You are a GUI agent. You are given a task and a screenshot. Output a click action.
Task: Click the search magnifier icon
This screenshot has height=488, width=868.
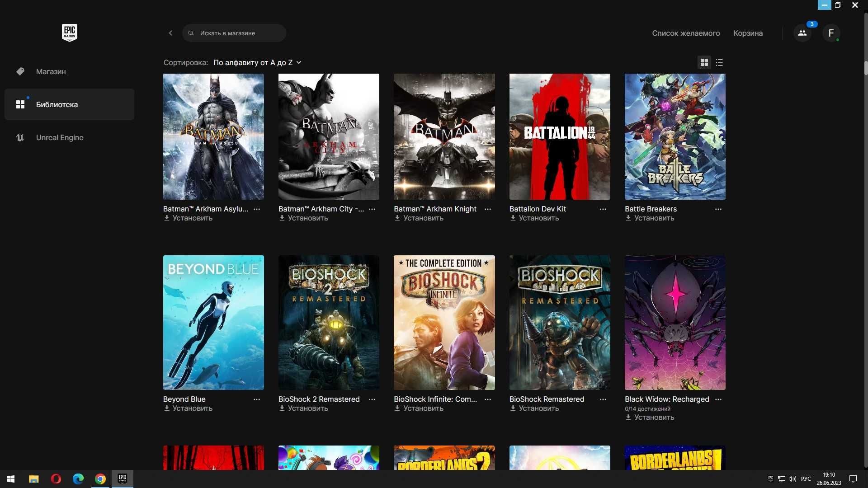click(x=191, y=33)
